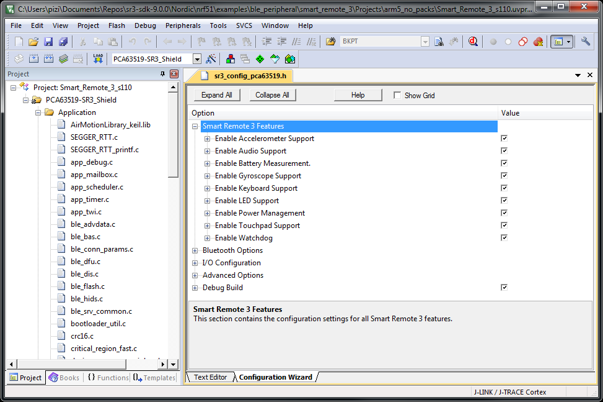Click the wrench Configuration icon
The image size is (603, 402).
[585, 41]
